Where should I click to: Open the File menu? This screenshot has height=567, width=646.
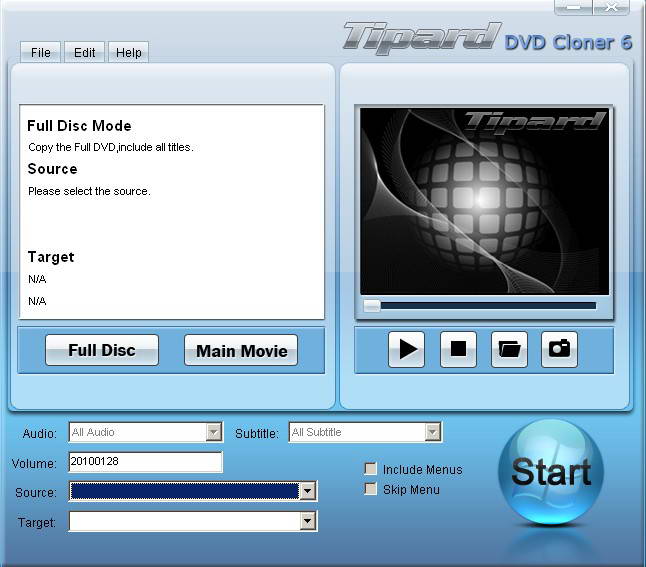40,53
